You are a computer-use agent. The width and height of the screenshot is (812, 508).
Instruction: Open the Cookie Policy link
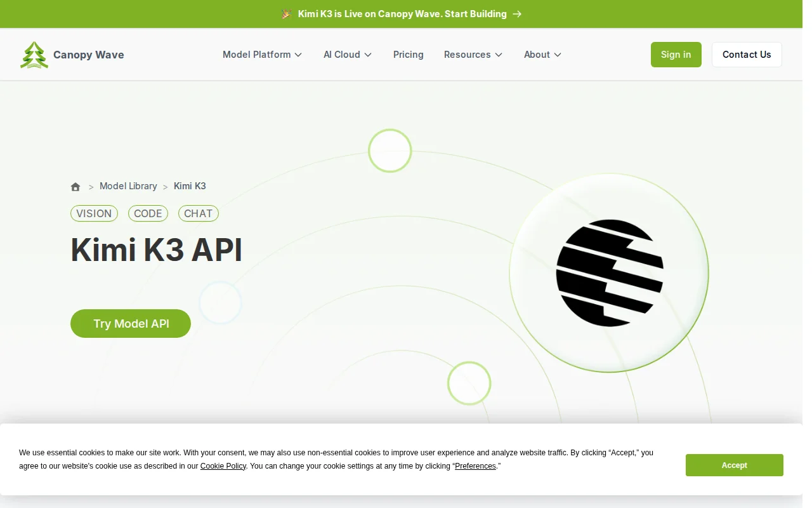coord(223,466)
